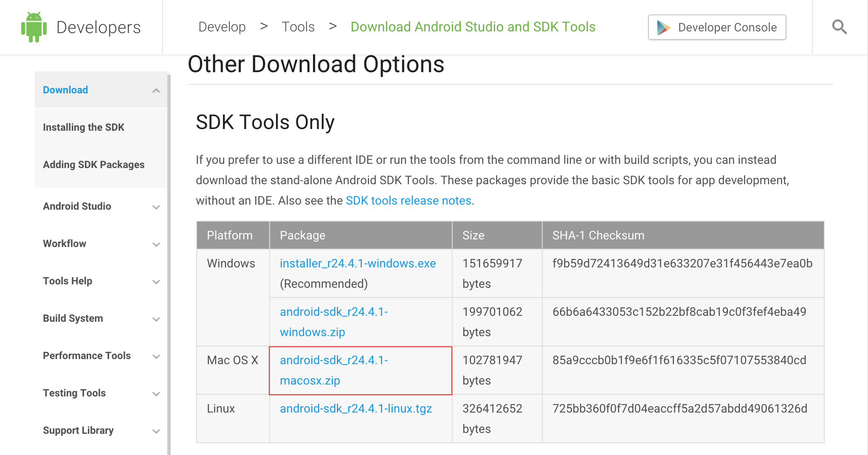Expand the Android Studio section chevron

click(156, 207)
